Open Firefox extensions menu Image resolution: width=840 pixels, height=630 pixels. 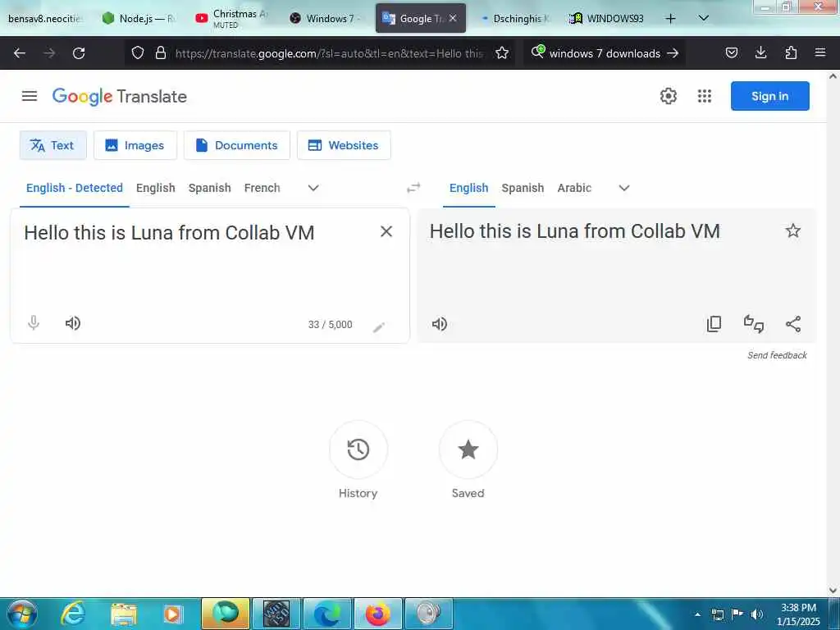click(791, 52)
